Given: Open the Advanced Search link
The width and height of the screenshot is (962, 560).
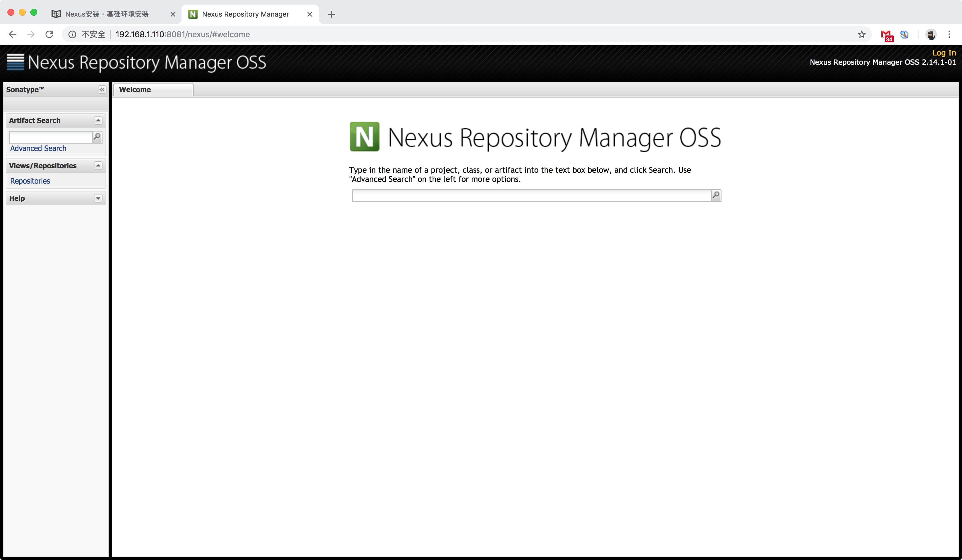Looking at the screenshot, I should (38, 148).
